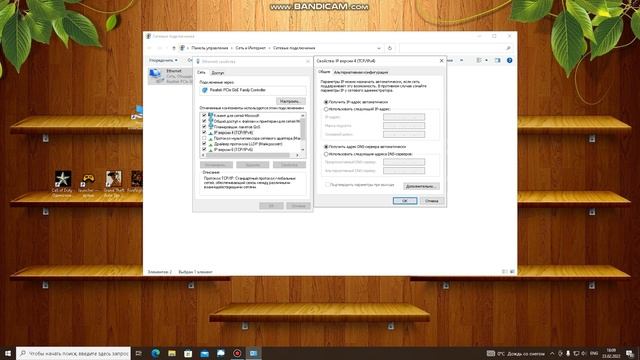Uncheck 'QoS Packet Scheduler' component checkbox

point(204,127)
